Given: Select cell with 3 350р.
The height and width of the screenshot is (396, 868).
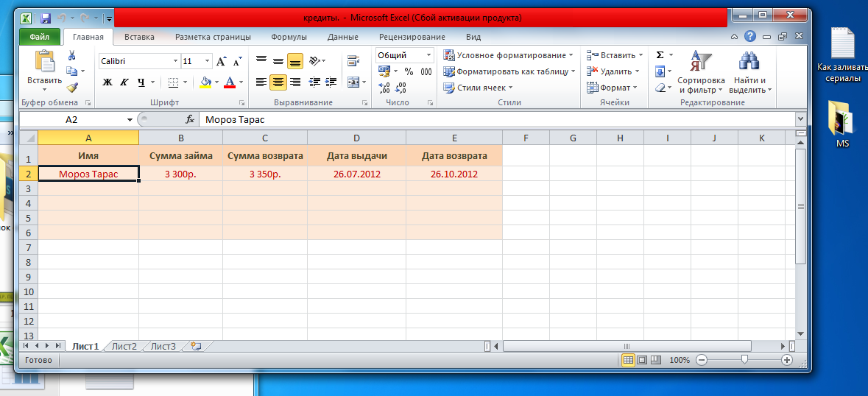Looking at the screenshot, I should pyautogui.click(x=265, y=174).
